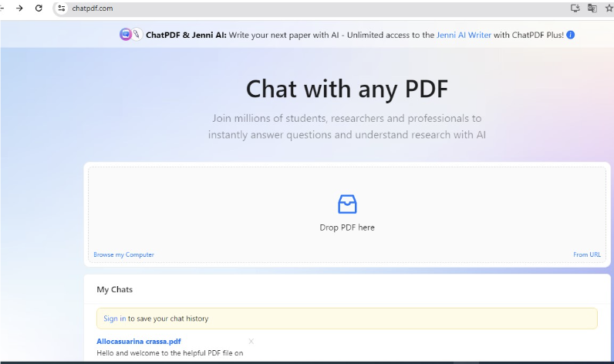This screenshot has width=614, height=364.
Task: Open the site information icon
Action: [x=62, y=8]
